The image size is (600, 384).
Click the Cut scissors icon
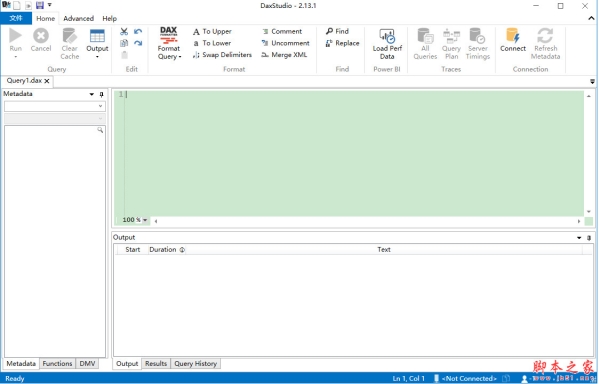124,31
